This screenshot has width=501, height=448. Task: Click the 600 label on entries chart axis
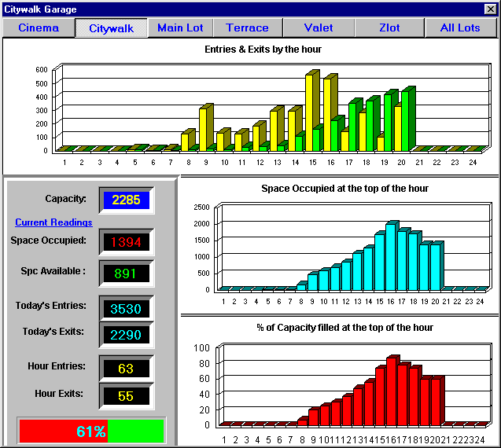click(42, 70)
